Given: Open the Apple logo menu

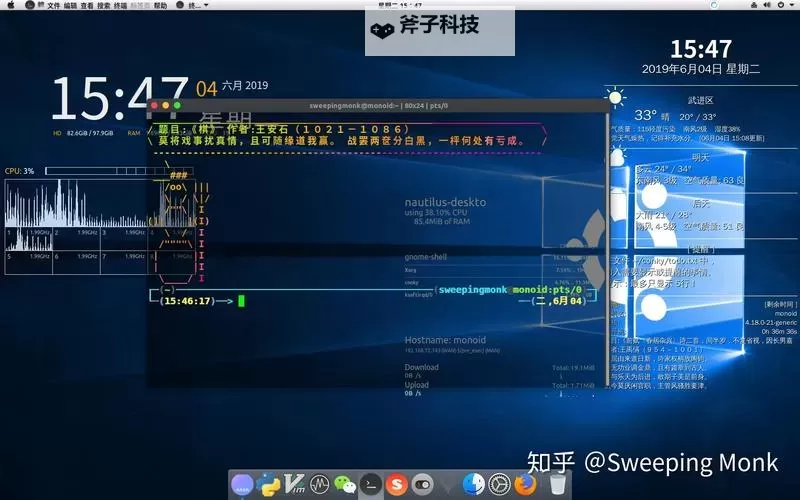Looking at the screenshot, I should coord(12,5).
